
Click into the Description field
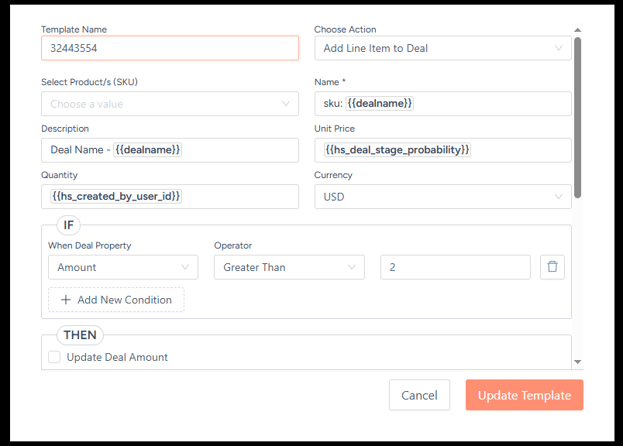238,150
